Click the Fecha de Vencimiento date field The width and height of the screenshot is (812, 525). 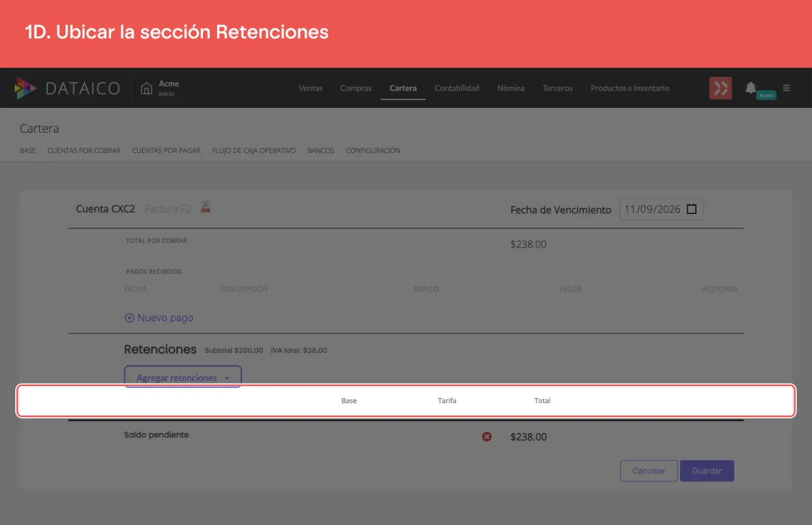click(x=661, y=209)
